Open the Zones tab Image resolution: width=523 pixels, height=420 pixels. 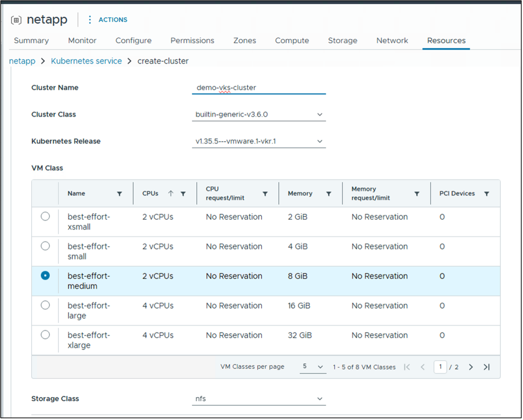click(x=245, y=41)
